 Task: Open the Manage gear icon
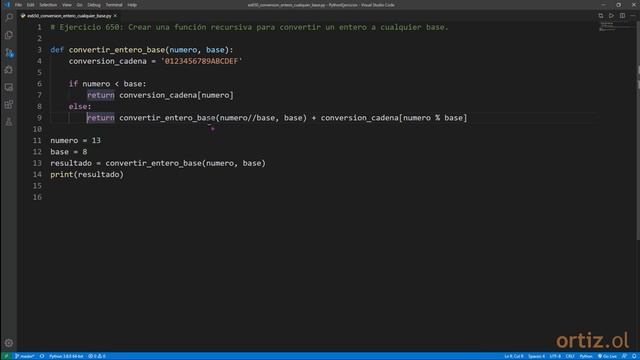pos(9,343)
